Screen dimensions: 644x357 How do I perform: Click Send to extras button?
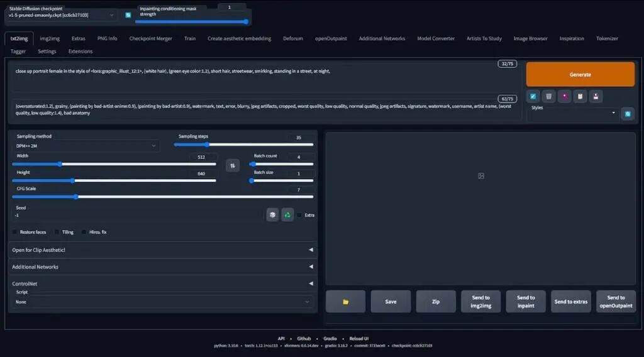(571, 302)
